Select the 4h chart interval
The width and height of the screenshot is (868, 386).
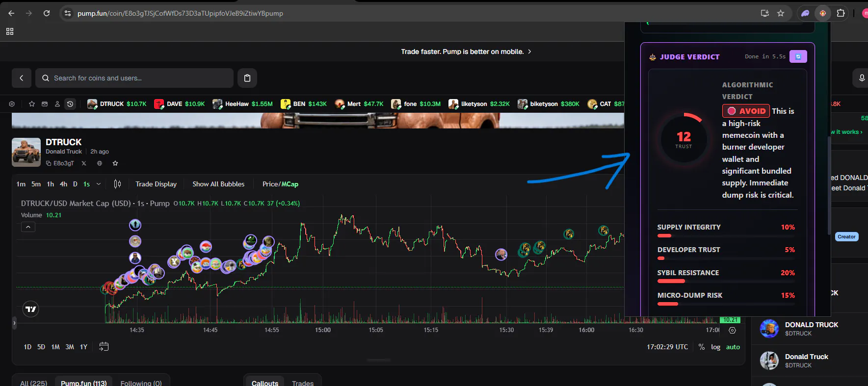pyautogui.click(x=63, y=184)
